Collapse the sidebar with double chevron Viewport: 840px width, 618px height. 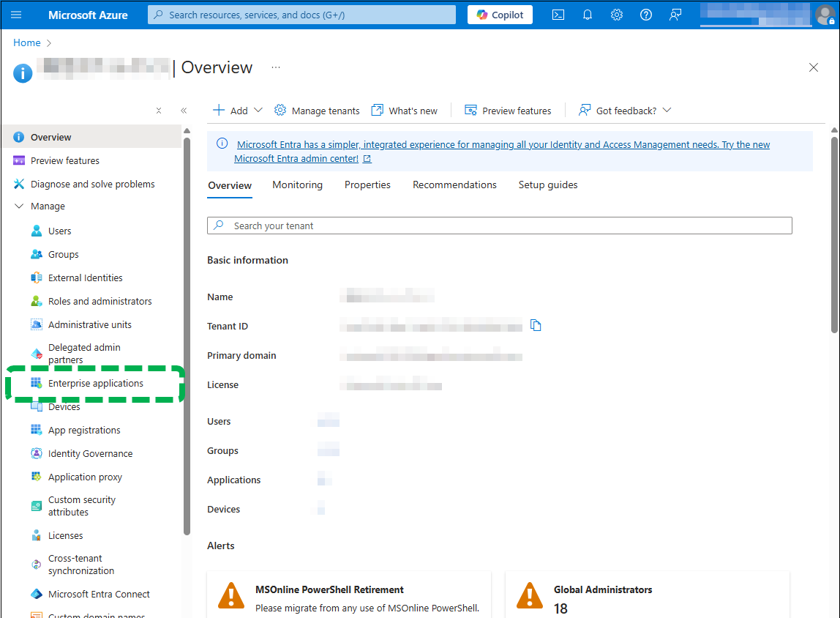(184, 111)
